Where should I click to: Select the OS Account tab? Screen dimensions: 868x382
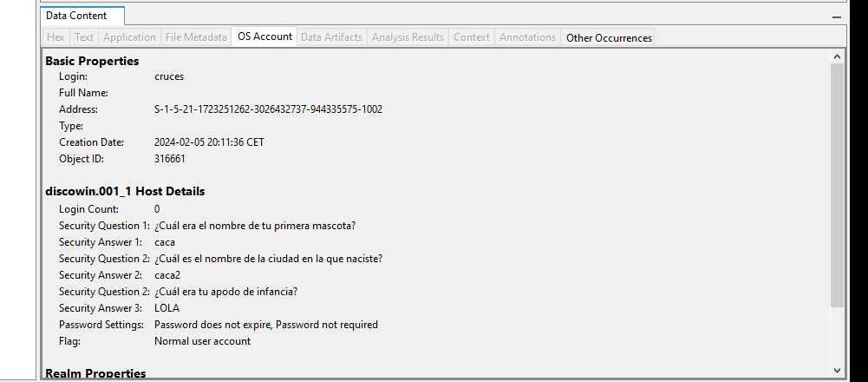(264, 36)
